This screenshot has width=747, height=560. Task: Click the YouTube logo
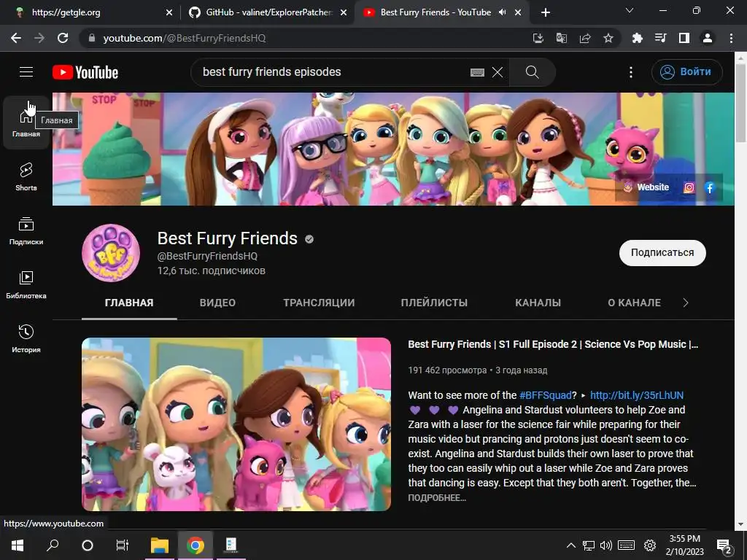coord(85,72)
